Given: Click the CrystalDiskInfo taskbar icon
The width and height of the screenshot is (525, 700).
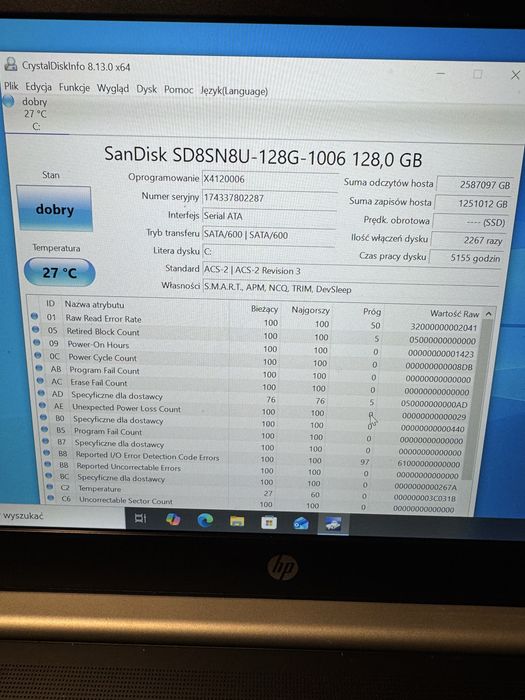Looking at the screenshot, I should pyautogui.click(x=333, y=524).
